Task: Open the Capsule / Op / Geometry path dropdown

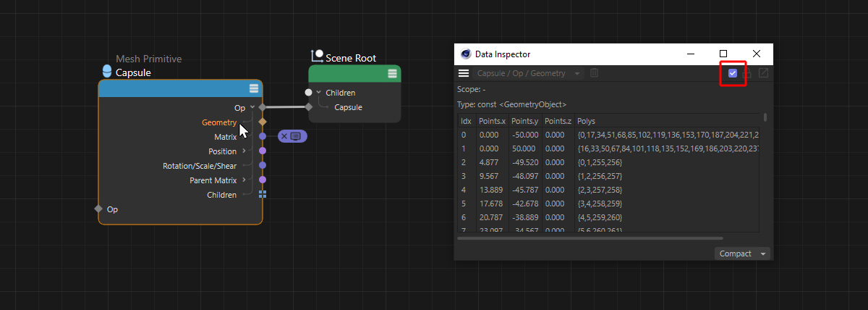Action: (529, 73)
